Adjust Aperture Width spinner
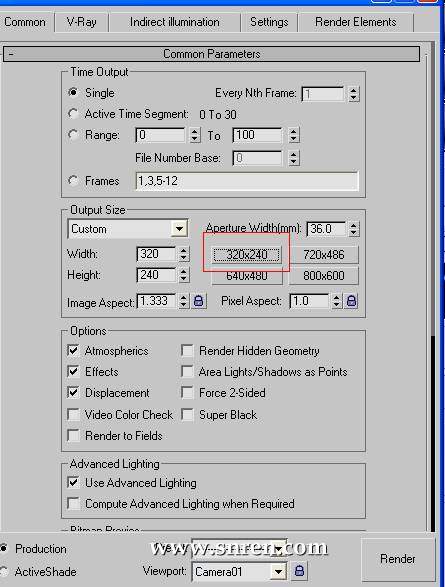 point(353,229)
